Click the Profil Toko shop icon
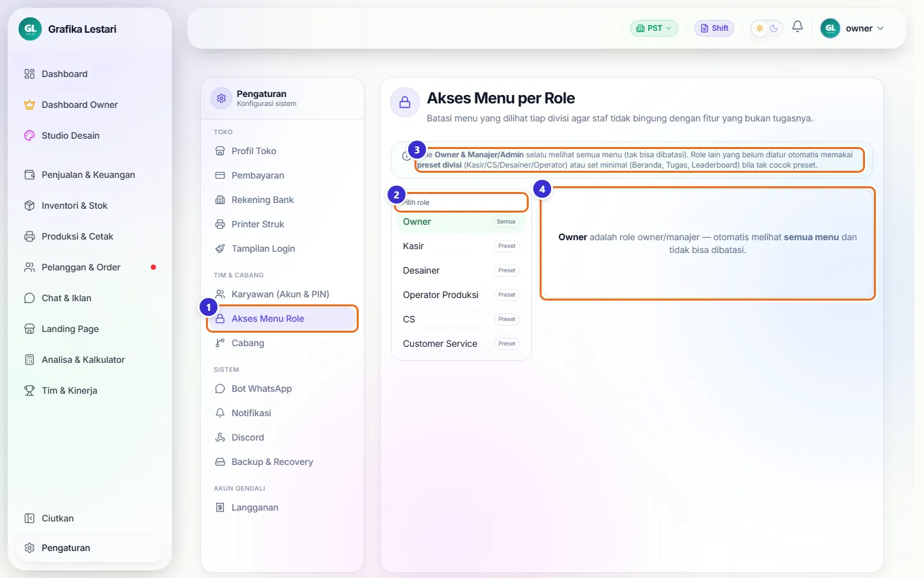This screenshot has width=924, height=578. tap(220, 151)
